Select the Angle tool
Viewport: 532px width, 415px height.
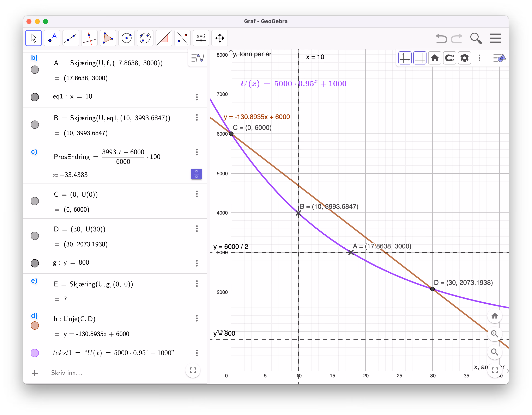point(164,38)
